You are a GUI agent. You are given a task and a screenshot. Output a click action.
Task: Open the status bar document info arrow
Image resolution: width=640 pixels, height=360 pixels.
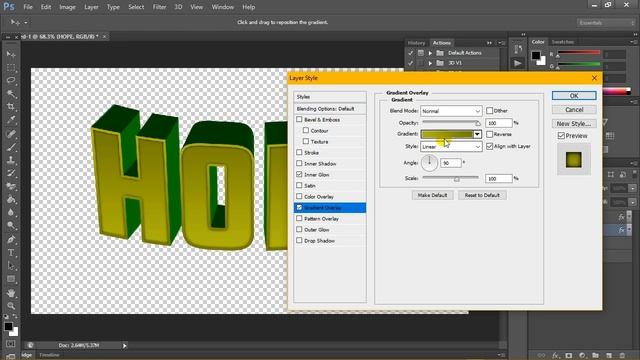coord(124,346)
